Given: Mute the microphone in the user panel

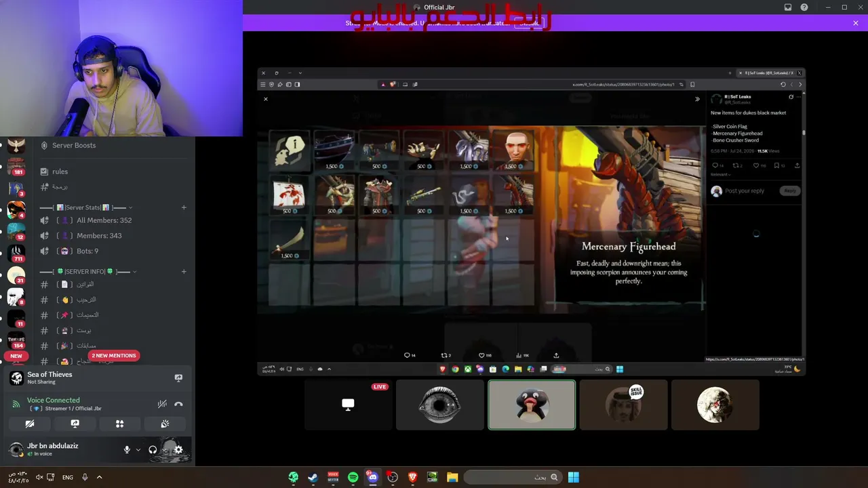Looking at the screenshot, I should coord(126,449).
